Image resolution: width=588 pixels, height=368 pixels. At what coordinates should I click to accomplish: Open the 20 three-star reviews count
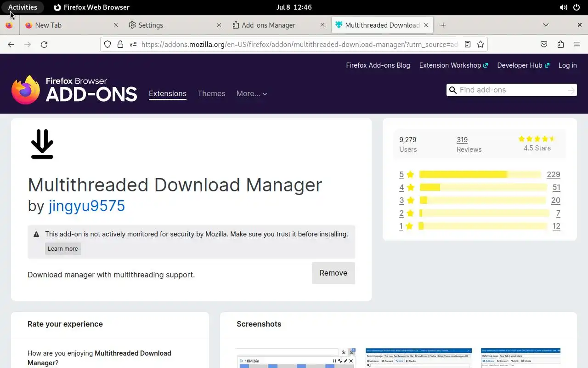(x=556, y=201)
